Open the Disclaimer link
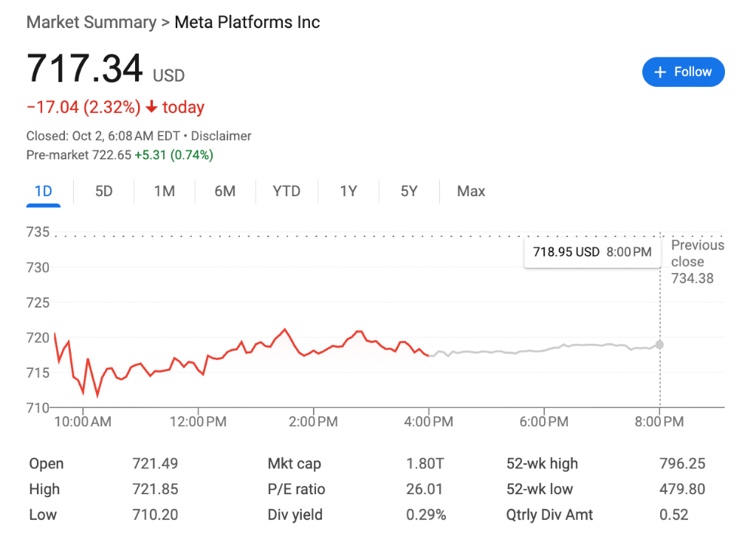The image size is (756, 537). 221,136
